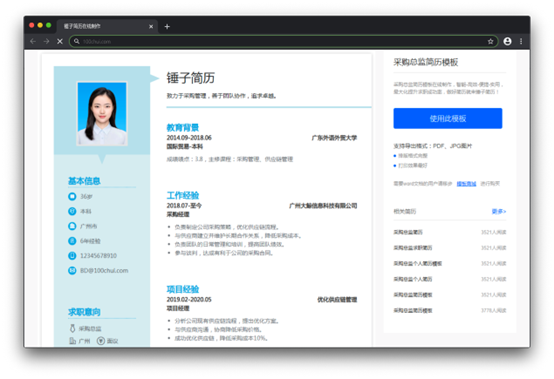Click the address bar URL field
Screen dimensions: 554x379
click(x=283, y=41)
